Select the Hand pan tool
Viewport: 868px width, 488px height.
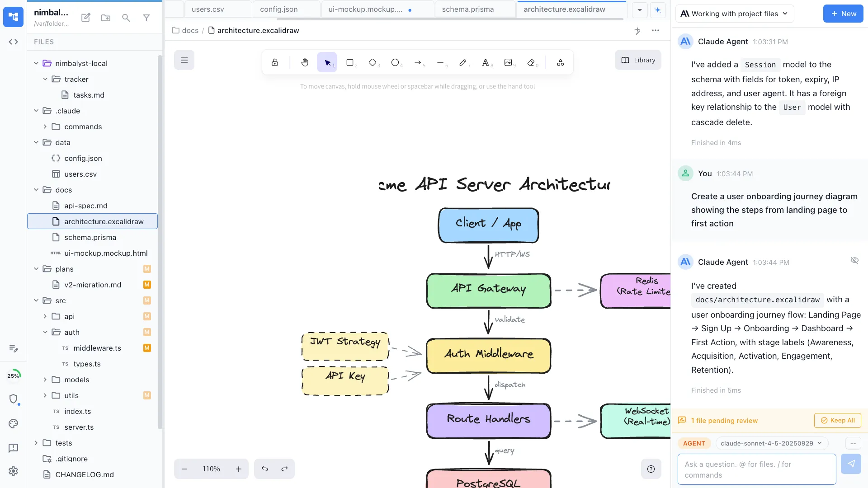(305, 62)
